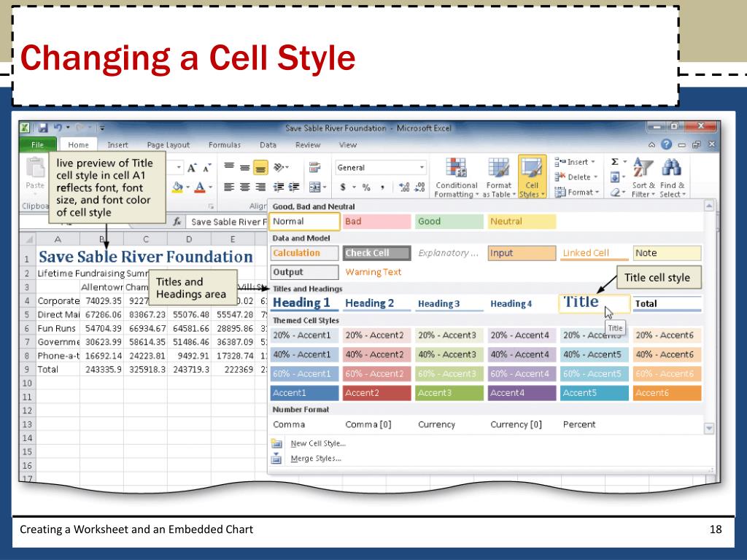Apply the Heading 1 cell style
747x560 pixels.
(x=304, y=303)
